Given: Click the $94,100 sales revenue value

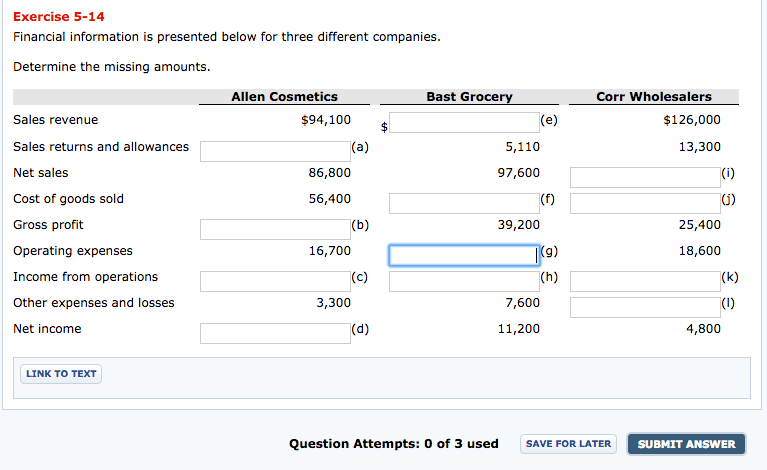Looking at the screenshot, I should 326,120.
